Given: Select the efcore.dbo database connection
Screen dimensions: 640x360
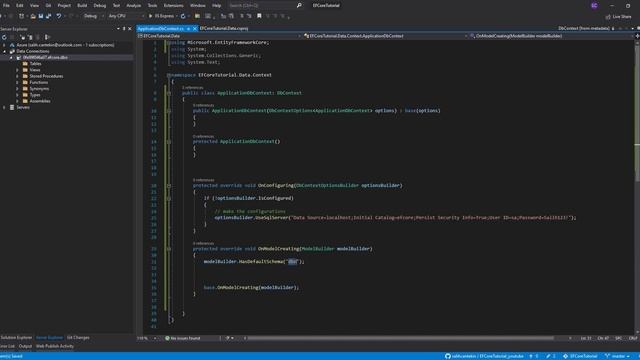Looking at the screenshot, I should (45, 58).
